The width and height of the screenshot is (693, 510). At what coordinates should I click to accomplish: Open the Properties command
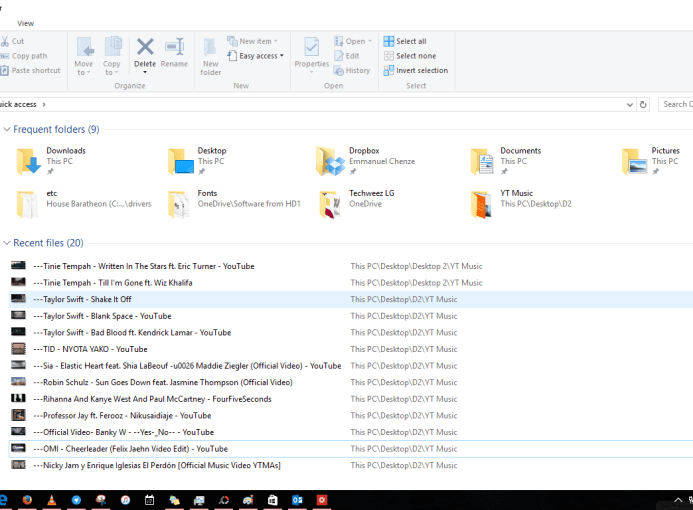point(312,53)
